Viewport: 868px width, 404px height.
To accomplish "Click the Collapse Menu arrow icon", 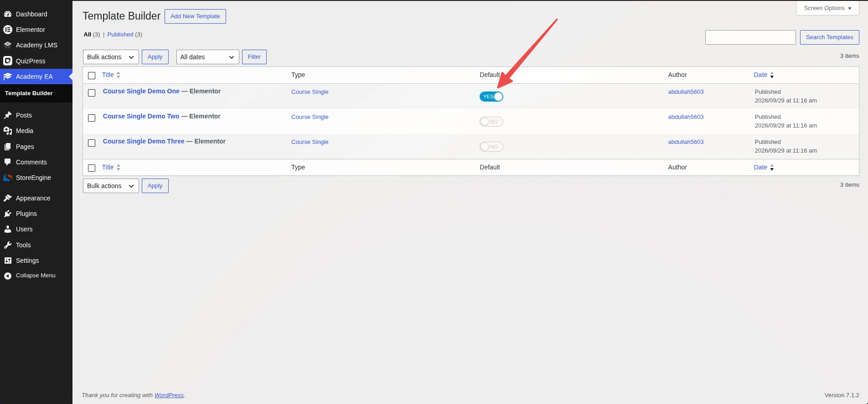I will click(8, 276).
